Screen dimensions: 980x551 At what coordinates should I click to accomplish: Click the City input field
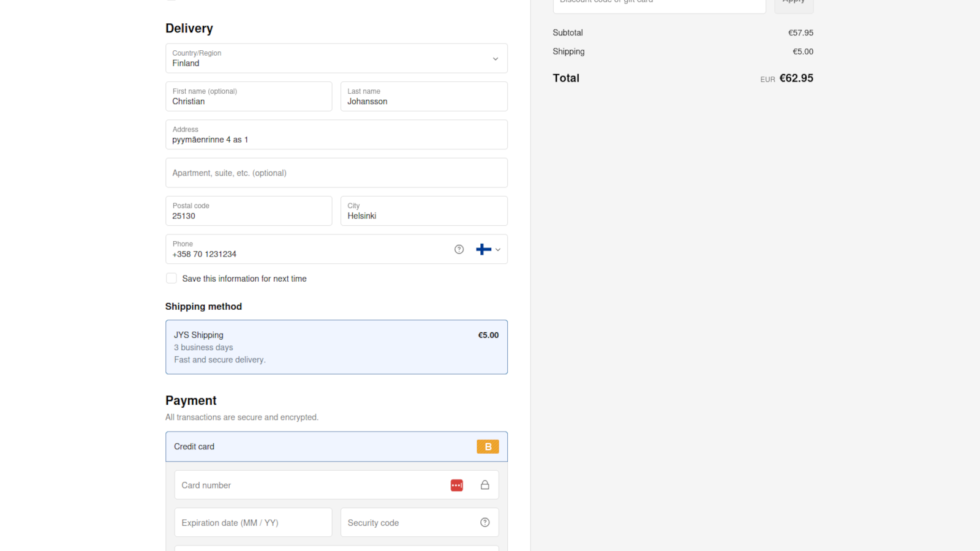[424, 211]
